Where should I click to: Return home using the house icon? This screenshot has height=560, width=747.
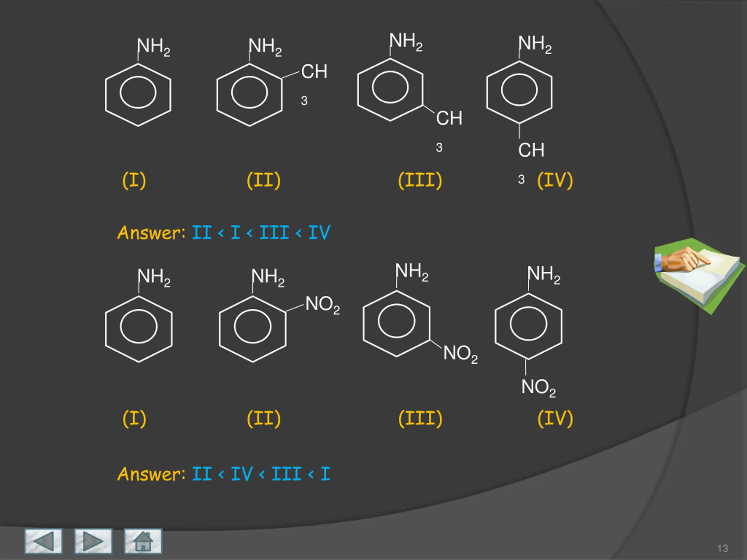[143, 541]
